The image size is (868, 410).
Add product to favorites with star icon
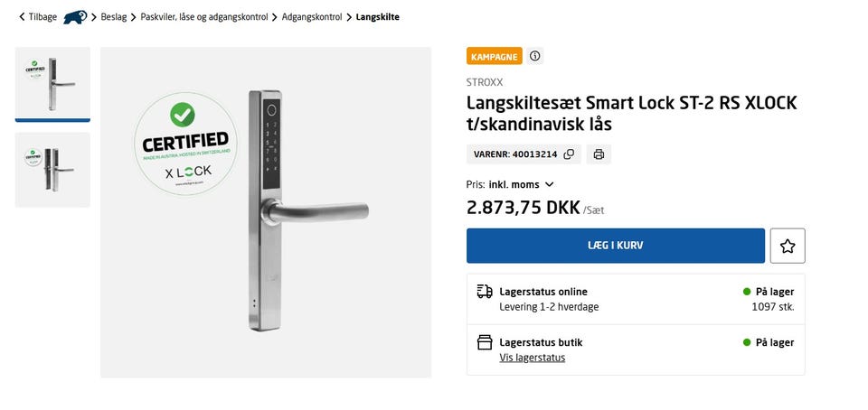tap(787, 246)
